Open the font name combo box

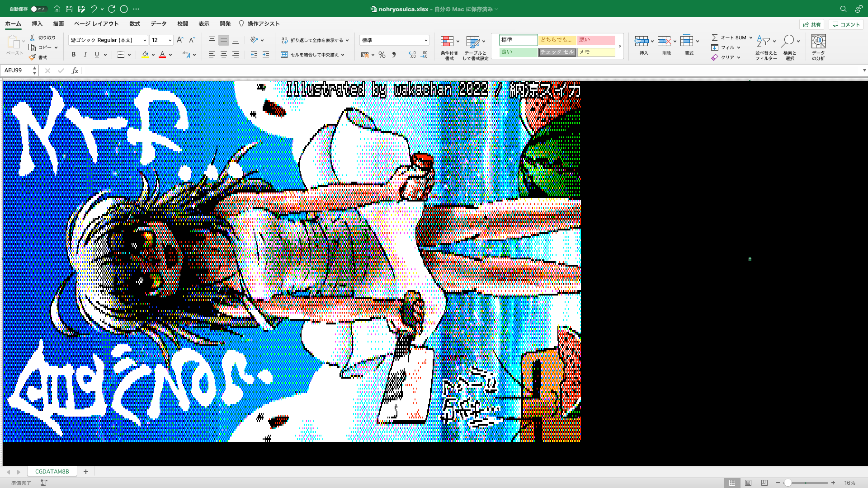[108, 40]
